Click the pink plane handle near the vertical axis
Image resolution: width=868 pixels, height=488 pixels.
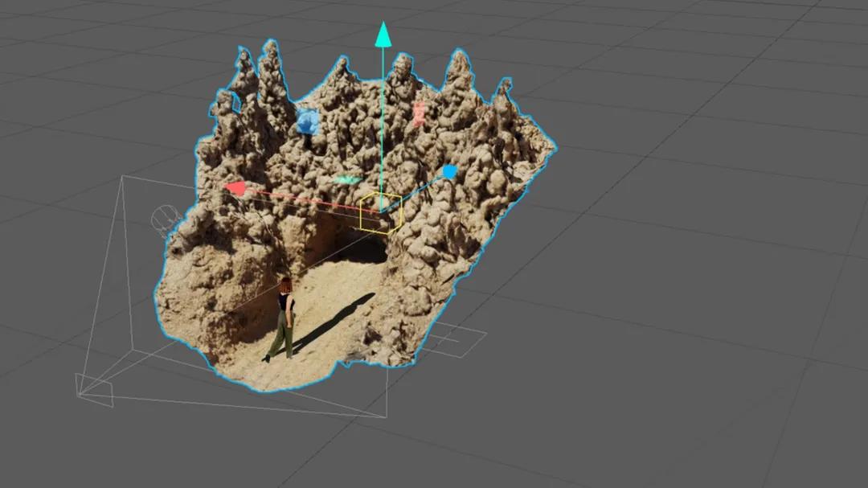point(419,113)
